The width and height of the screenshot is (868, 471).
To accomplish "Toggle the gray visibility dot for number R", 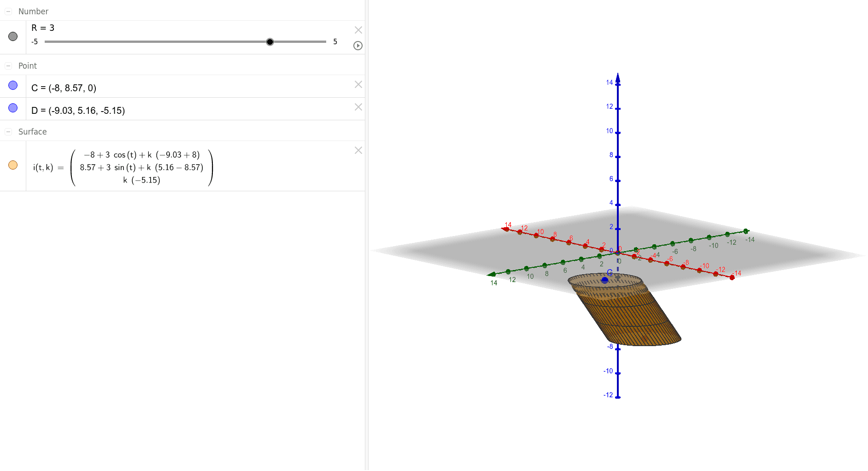I will (x=13, y=36).
